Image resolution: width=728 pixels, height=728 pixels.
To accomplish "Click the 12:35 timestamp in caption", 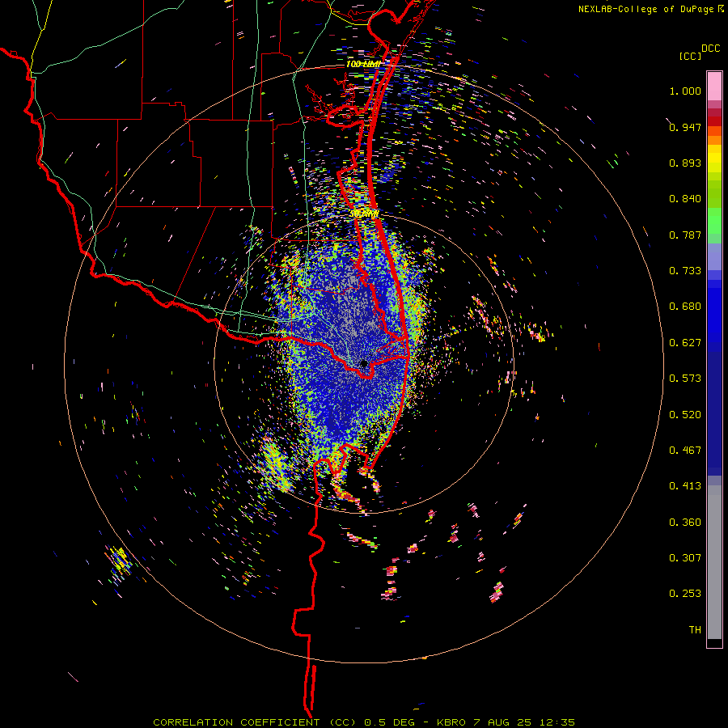I will tap(557, 722).
